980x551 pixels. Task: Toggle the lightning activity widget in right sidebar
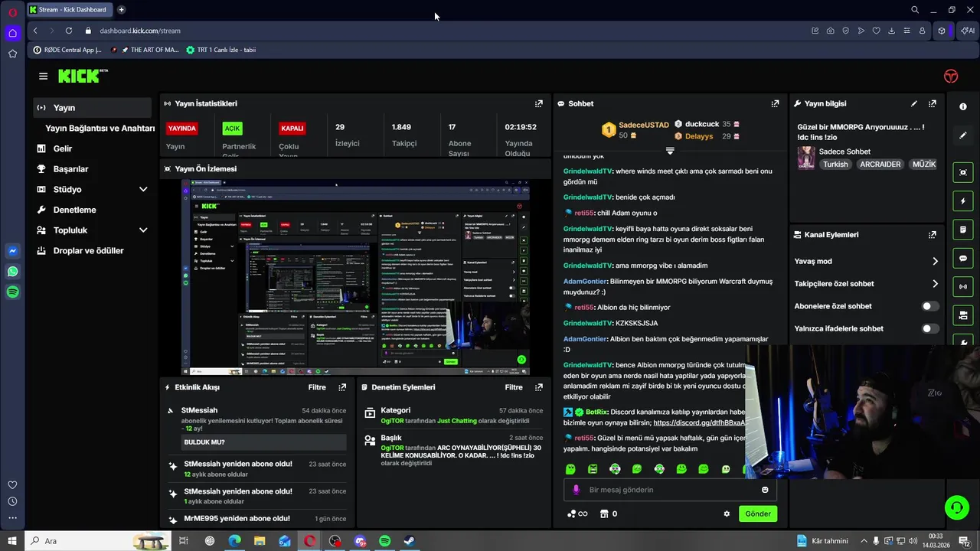[x=963, y=201]
